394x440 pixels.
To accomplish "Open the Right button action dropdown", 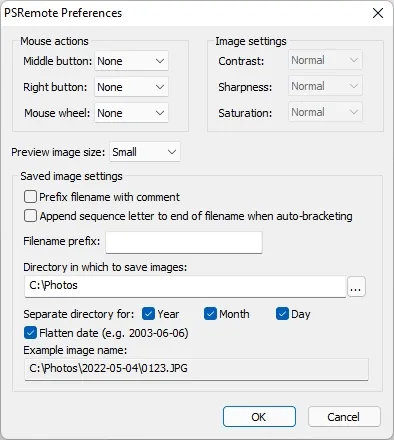I will coord(131,87).
